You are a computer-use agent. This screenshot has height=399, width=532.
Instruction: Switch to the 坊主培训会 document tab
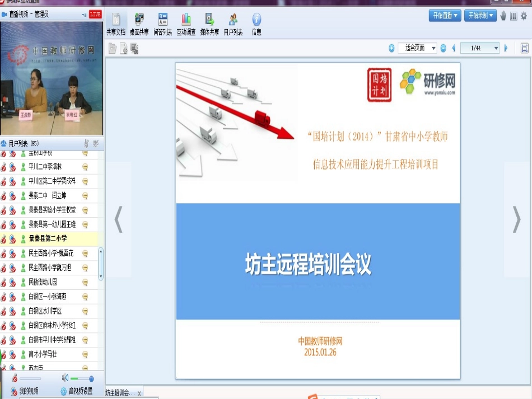[120, 393]
